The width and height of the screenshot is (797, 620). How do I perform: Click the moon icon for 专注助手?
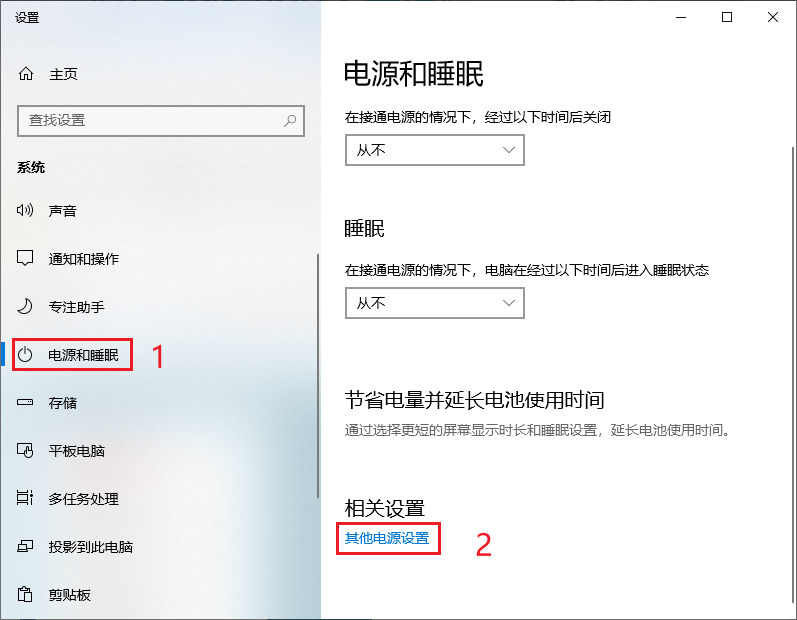point(25,306)
